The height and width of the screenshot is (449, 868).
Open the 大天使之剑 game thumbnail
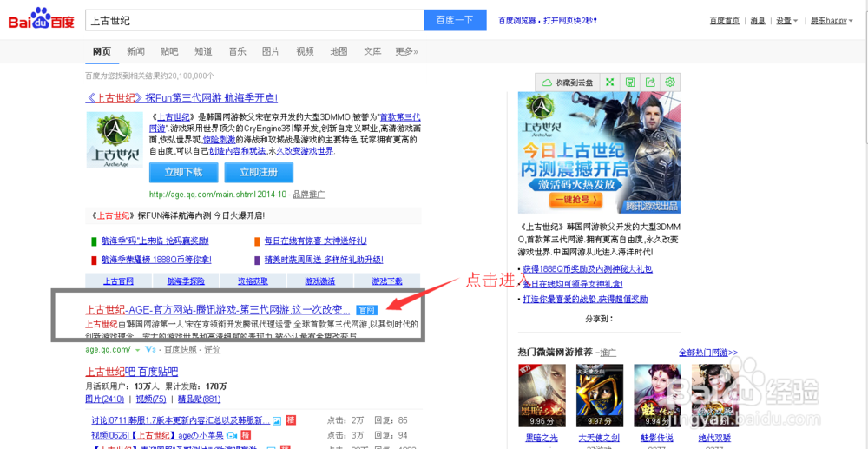point(601,397)
